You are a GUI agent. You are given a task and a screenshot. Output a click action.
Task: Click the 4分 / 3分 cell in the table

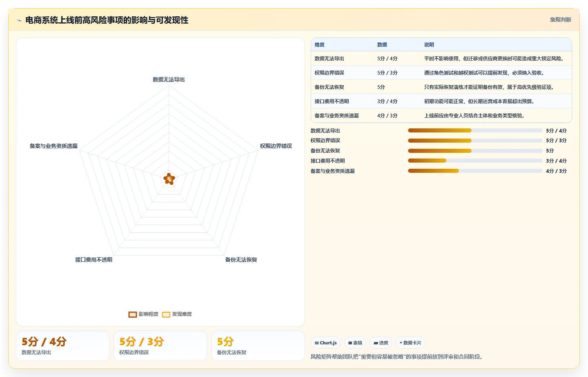pyautogui.click(x=387, y=116)
